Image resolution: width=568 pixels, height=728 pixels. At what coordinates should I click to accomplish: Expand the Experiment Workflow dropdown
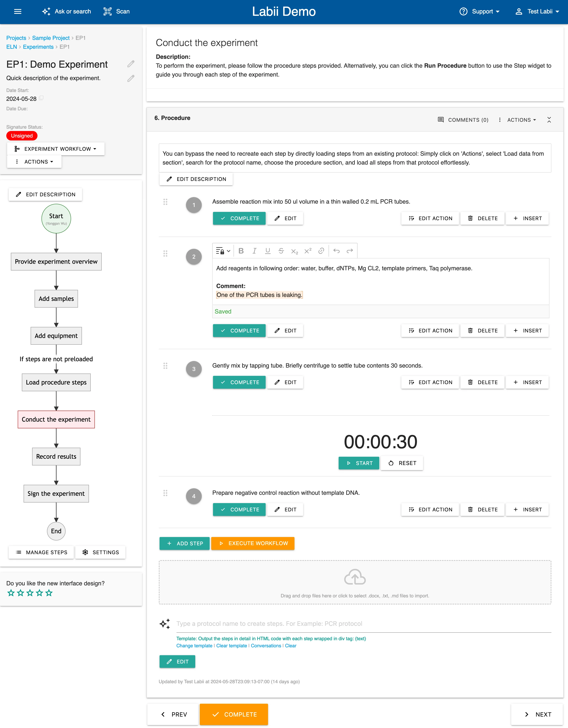(x=56, y=149)
